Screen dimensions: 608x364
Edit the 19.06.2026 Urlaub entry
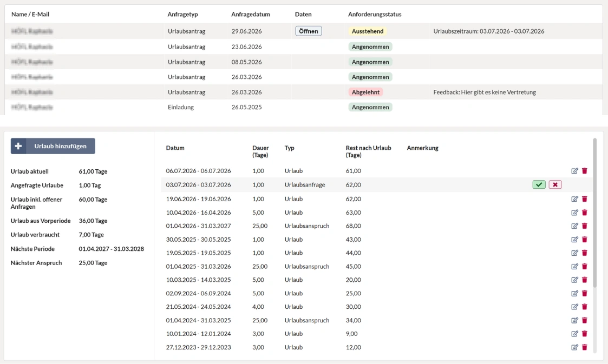(574, 199)
